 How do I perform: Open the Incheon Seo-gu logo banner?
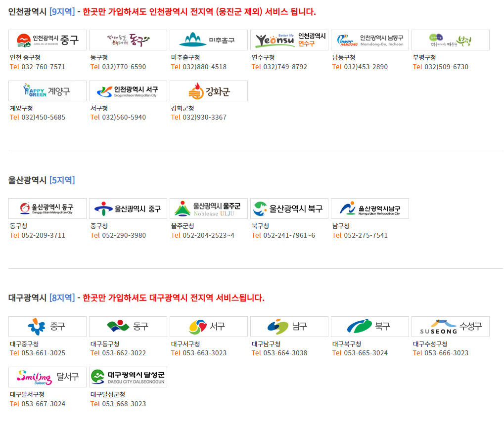point(128,91)
